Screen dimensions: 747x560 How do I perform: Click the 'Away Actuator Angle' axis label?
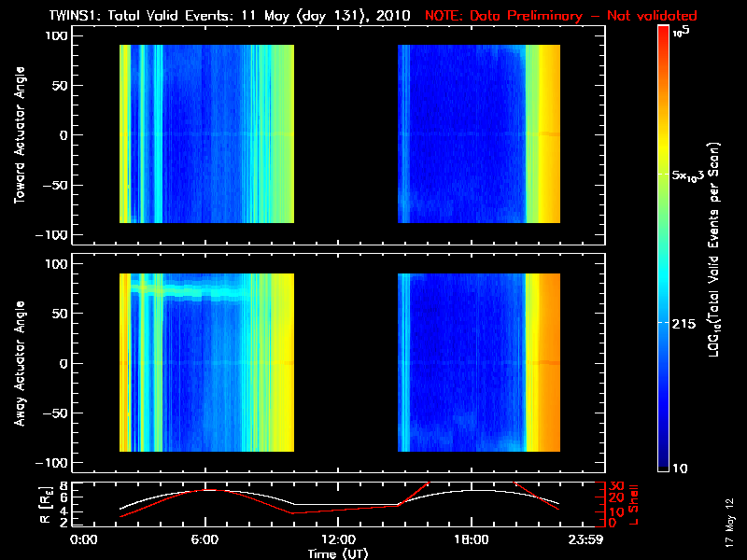tap(20, 363)
